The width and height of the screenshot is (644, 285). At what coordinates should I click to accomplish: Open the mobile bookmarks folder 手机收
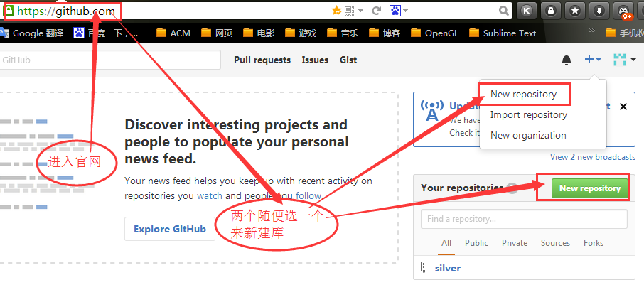(625, 33)
